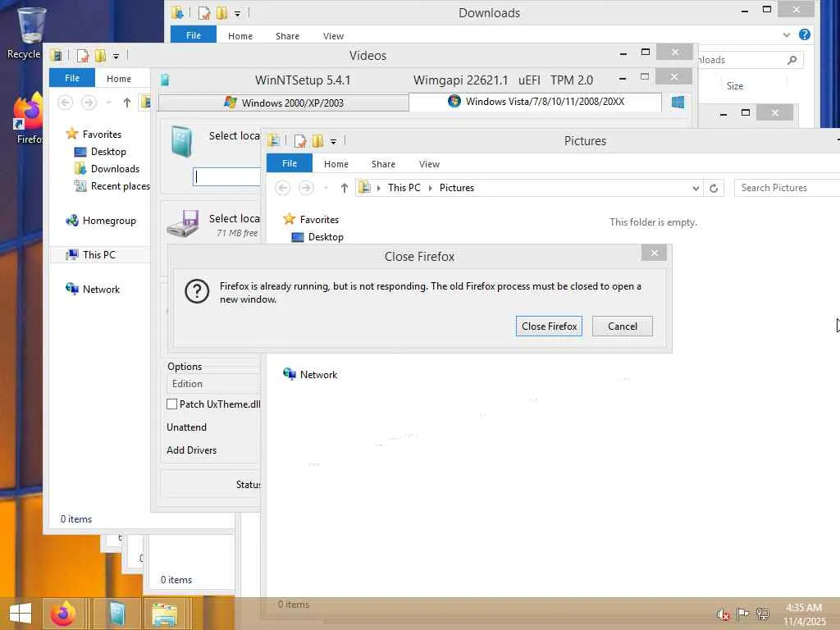840x630 pixels.
Task: Switch to WinNTSetup taskbar button
Action: [116, 614]
